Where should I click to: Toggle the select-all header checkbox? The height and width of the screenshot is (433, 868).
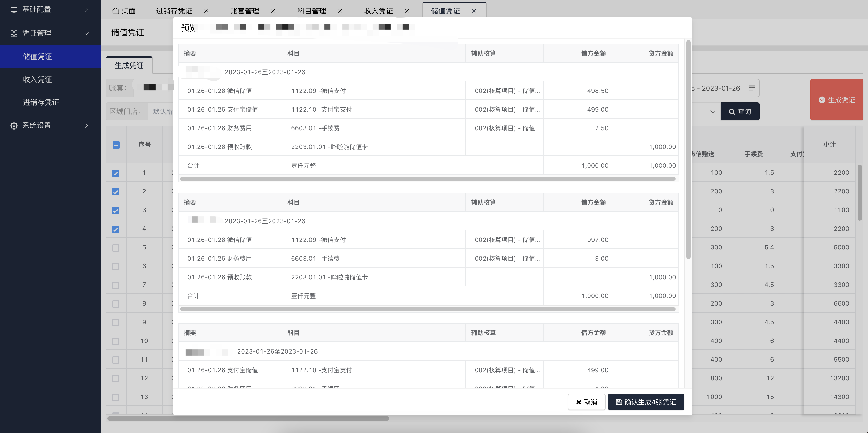pyautogui.click(x=116, y=145)
